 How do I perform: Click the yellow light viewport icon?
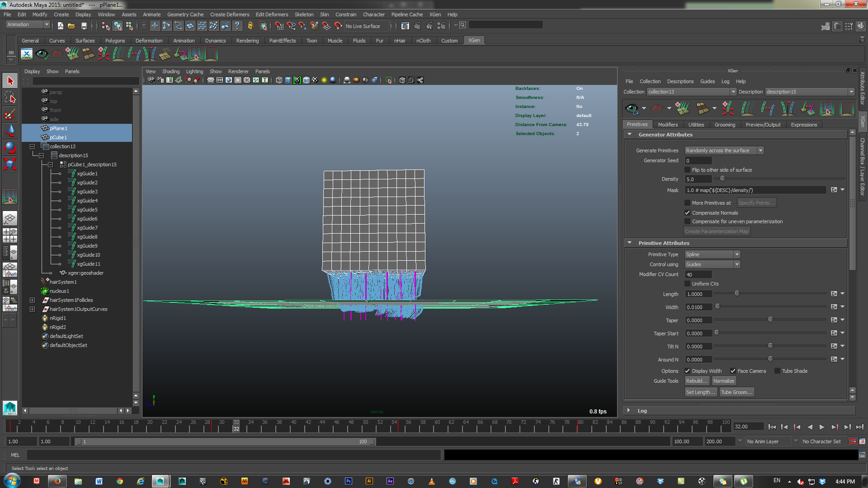tap(324, 80)
